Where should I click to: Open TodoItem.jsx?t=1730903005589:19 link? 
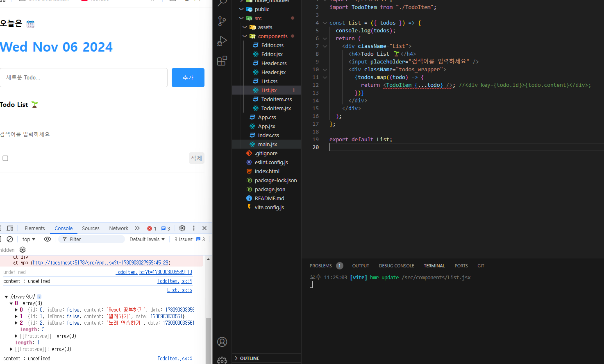click(154, 272)
